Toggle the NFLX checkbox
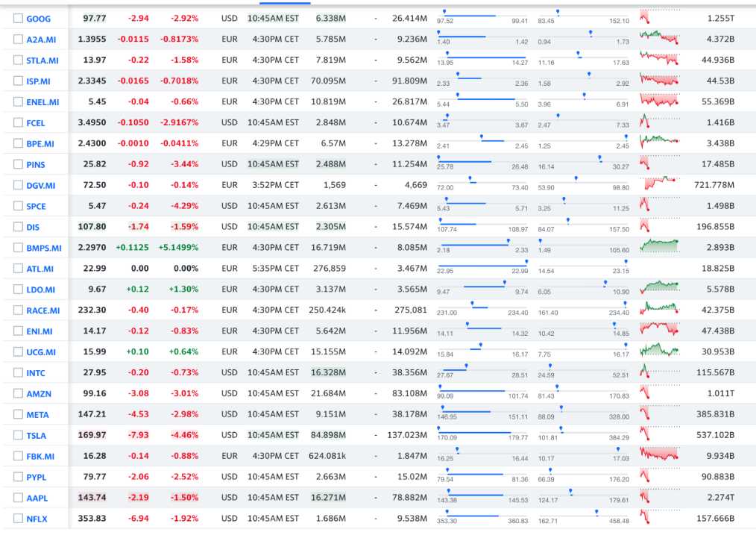Screen dimensions: 756x544 (x=18, y=519)
